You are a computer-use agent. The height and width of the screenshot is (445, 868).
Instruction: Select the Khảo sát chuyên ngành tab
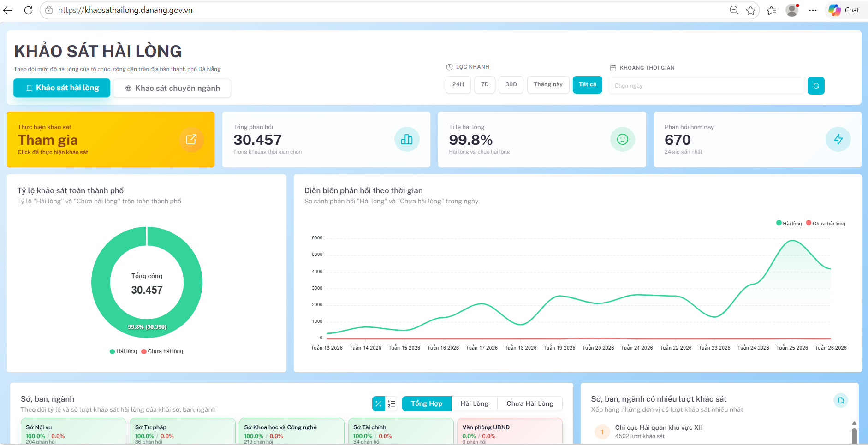click(x=172, y=88)
